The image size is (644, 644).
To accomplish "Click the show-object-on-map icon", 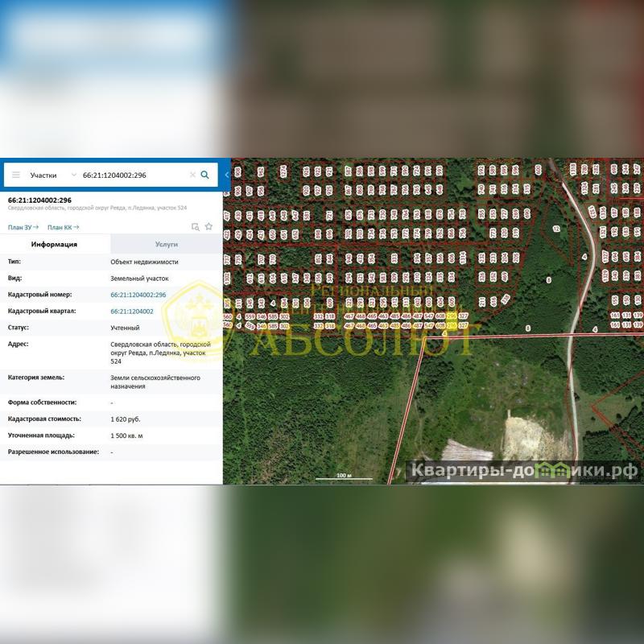I will [196, 227].
